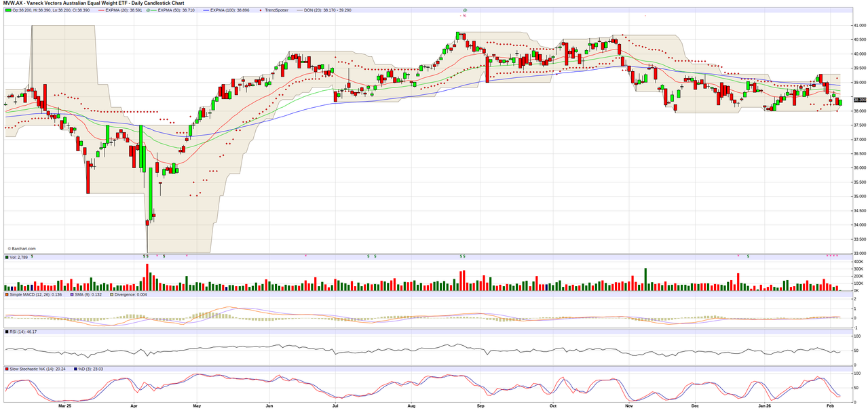Click the black RSI (14) legend square

pyautogui.click(x=6, y=332)
